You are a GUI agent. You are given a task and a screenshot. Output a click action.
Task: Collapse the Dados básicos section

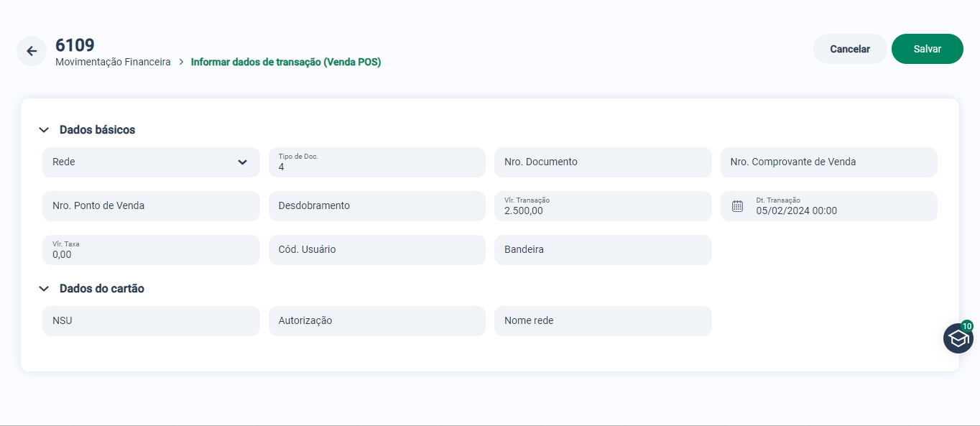coord(44,130)
